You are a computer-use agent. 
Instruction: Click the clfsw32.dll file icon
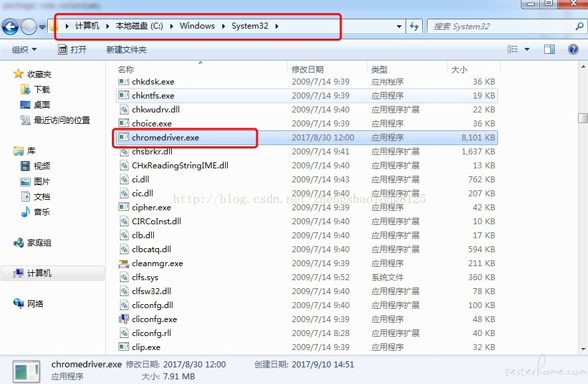coord(124,291)
